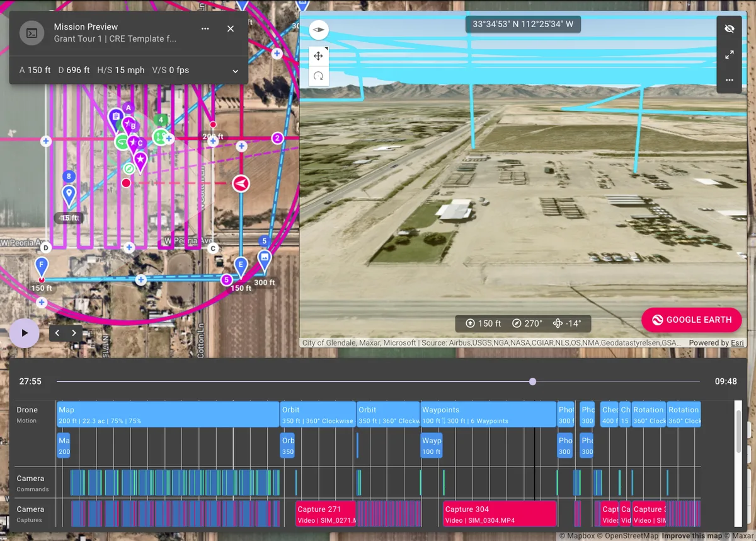This screenshot has width=756, height=541.
Task: Select the photo marker labeled 300 ft
Action: coord(265,259)
